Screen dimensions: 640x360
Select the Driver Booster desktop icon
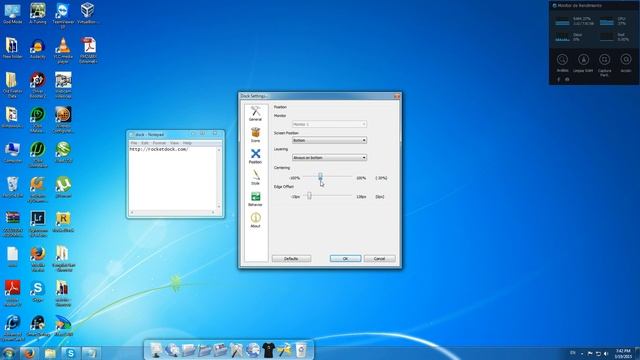[38, 85]
